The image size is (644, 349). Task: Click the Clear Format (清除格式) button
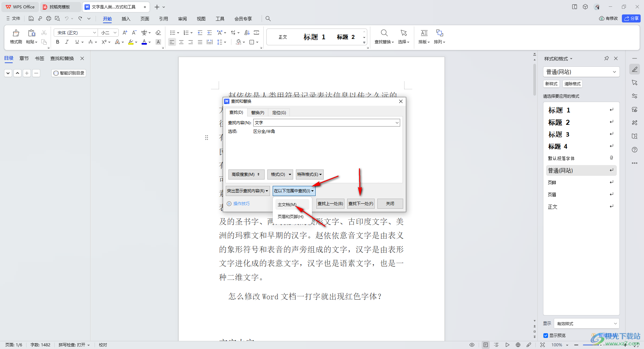(x=572, y=84)
